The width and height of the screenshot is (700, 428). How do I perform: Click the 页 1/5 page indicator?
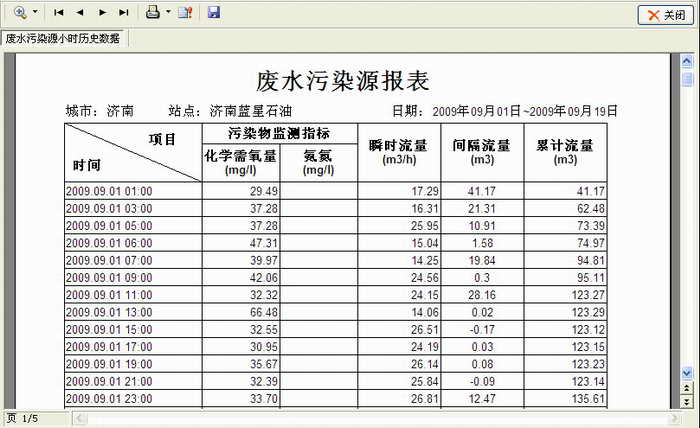click(22, 419)
